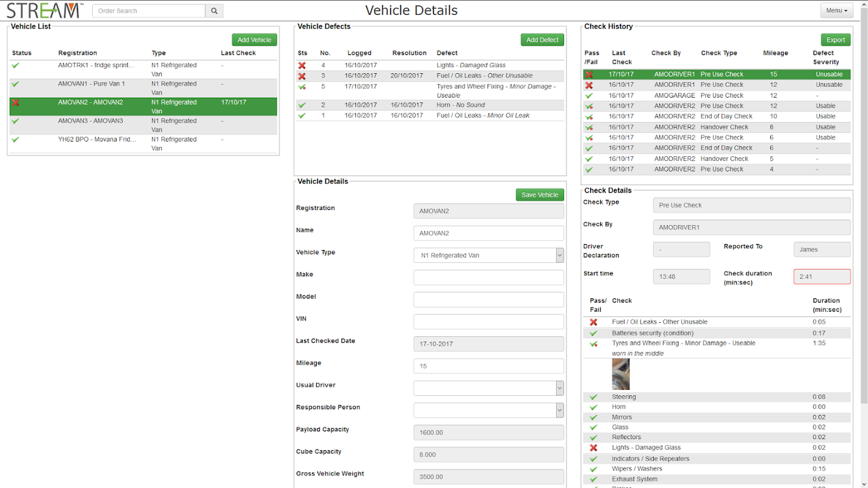Focus the Order Search field
The height and width of the screenshot is (488, 868).
(x=149, y=11)
